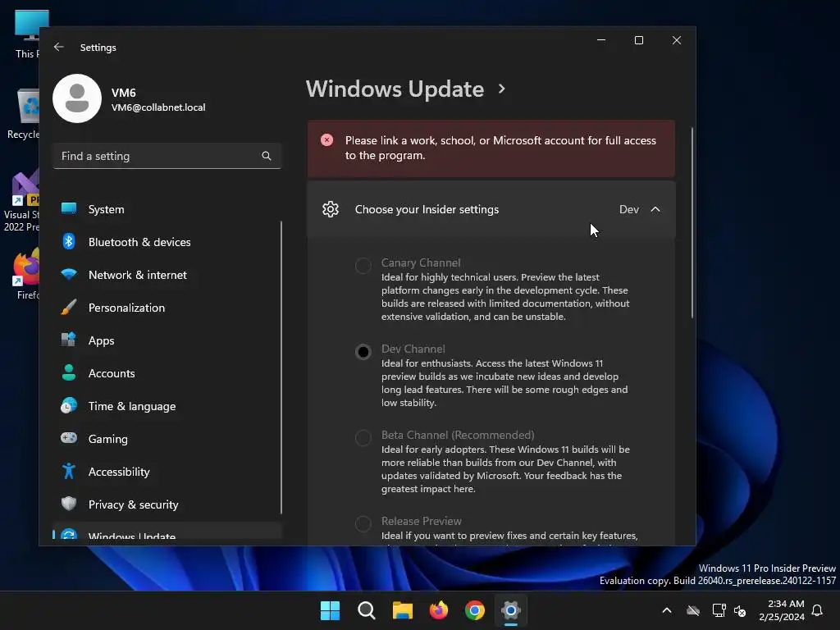Click the network display icon in system tray
Image resolution: width=840 pixels, height=630 pixels.
pos(719,610)
